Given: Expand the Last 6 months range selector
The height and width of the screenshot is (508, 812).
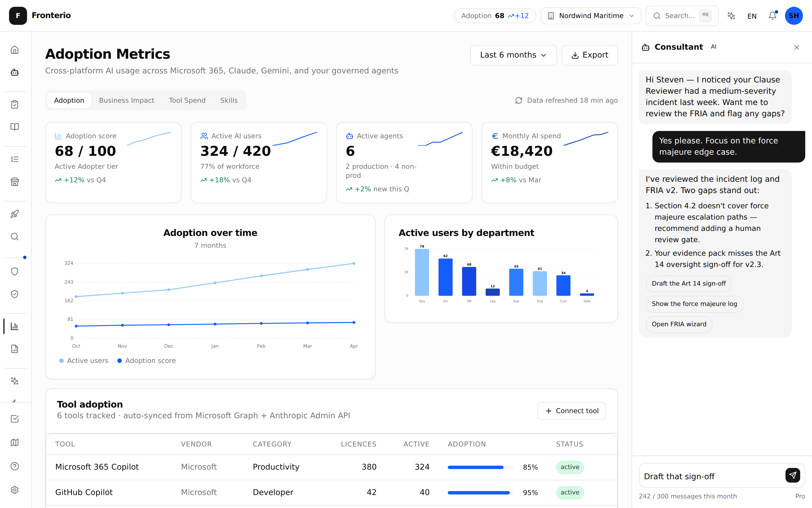Looking at the screenshot, I should tap(513, 55).
